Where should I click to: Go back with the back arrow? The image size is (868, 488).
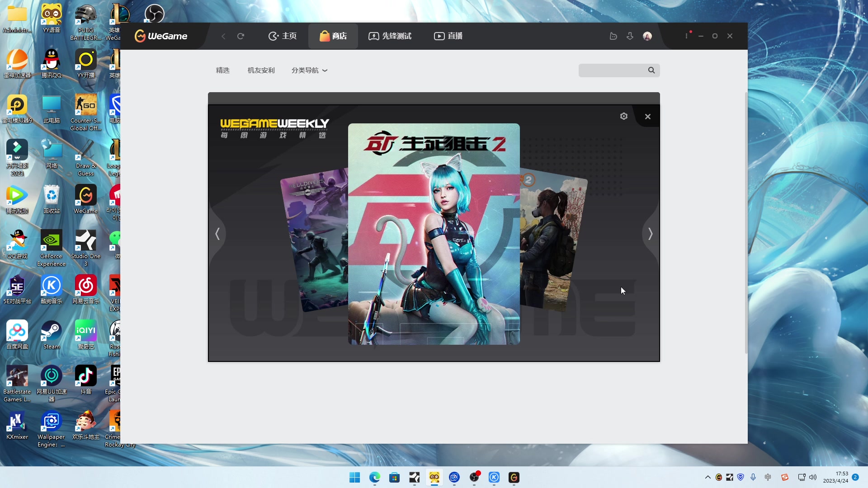[223, 36]
